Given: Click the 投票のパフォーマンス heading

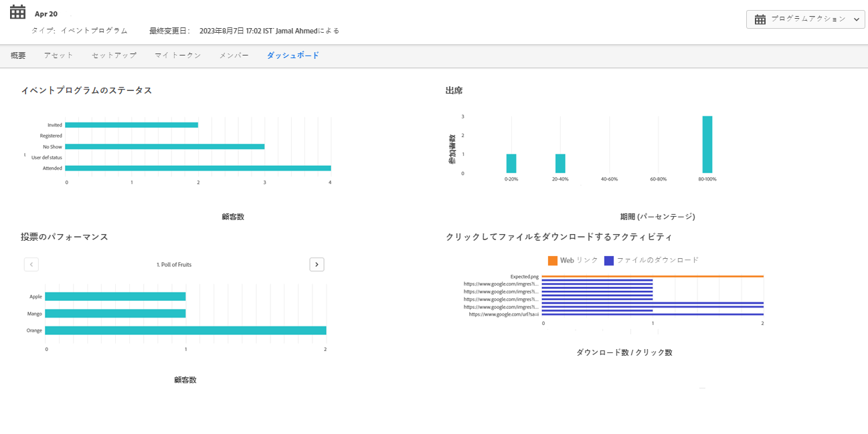Looking at the screenshot, I should tap(64, 237).
